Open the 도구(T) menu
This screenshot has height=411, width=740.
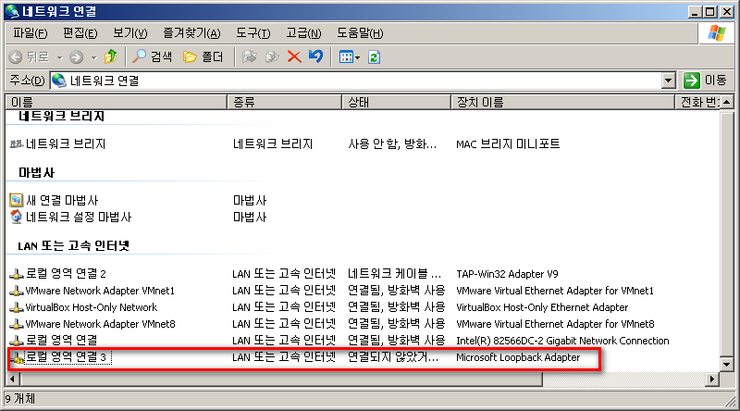(x=253, y=34)
